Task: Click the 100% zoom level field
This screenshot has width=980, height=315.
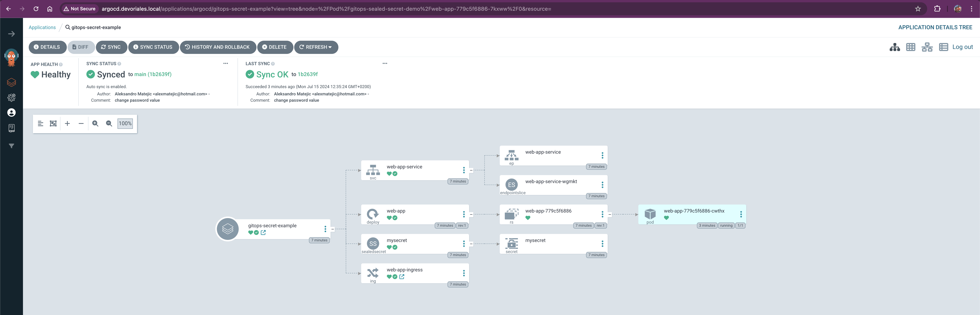Action: (x=125, y=123)
